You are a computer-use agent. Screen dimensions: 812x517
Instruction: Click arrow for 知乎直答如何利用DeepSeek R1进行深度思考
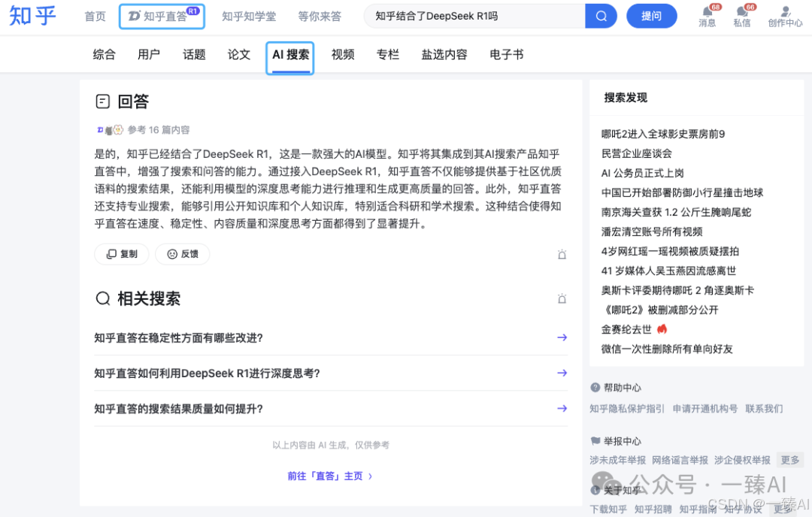pyautogui.click(x=562, y=373)
